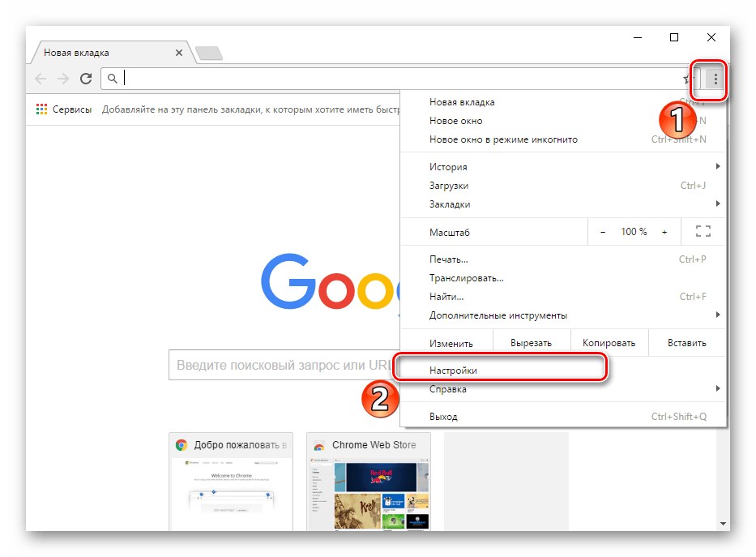756x557 pixels.
Task: Open the Сервисы apps shortcut
Action: [63, 109]
